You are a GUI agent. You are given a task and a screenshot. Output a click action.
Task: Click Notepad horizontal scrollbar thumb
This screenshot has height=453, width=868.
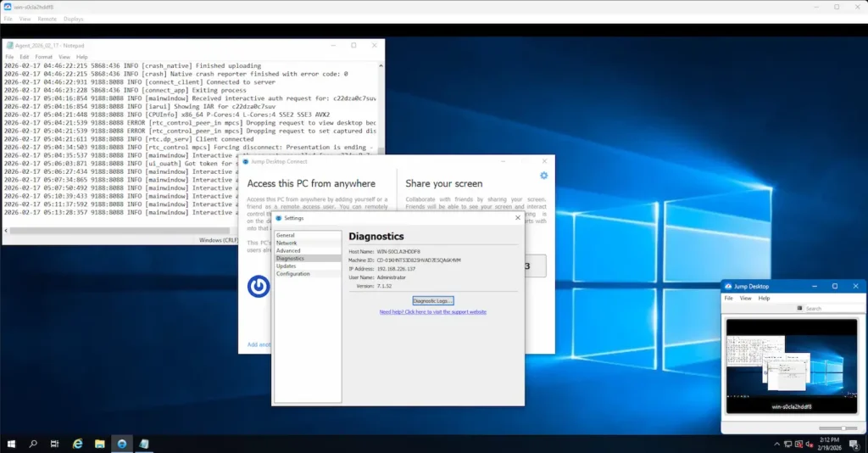coord(120,231)
